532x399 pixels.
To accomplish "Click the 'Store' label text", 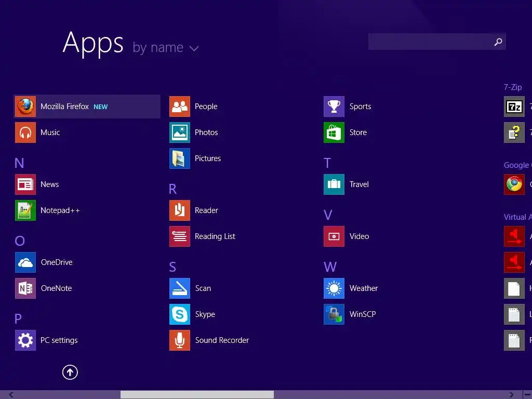I will pos(358,132).
